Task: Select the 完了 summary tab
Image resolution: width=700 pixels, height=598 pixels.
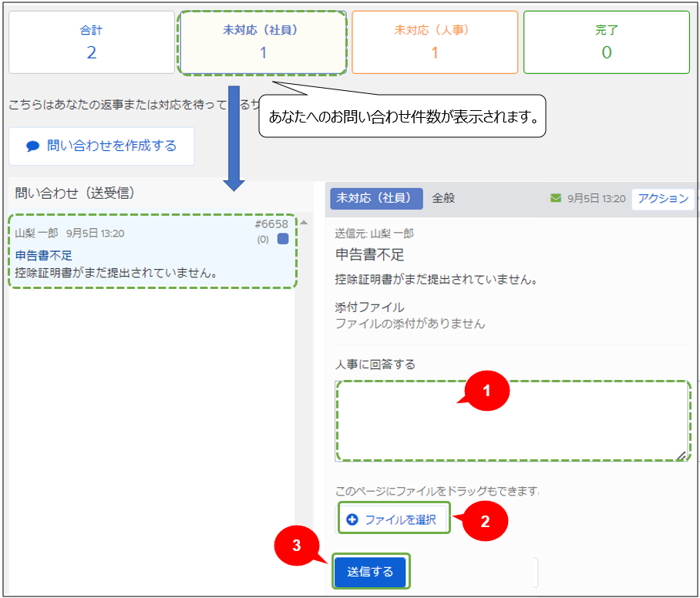Action: 606,42
